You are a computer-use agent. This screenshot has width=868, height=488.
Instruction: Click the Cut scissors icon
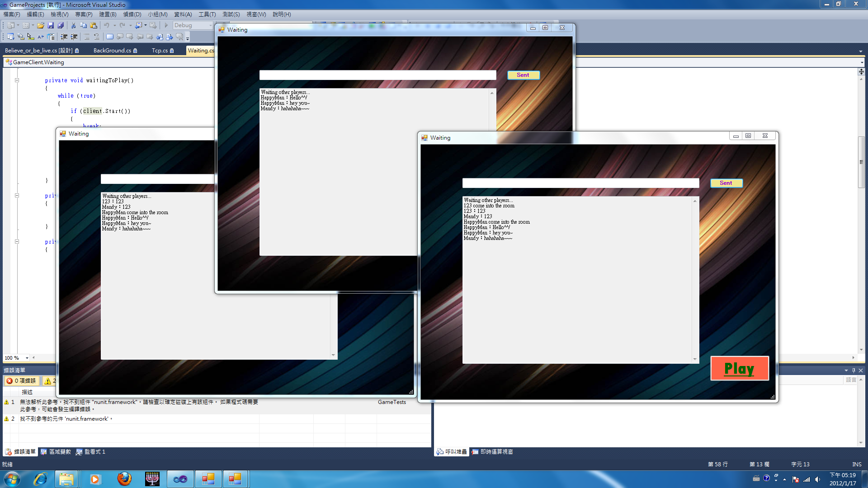[x=73, y=25]
